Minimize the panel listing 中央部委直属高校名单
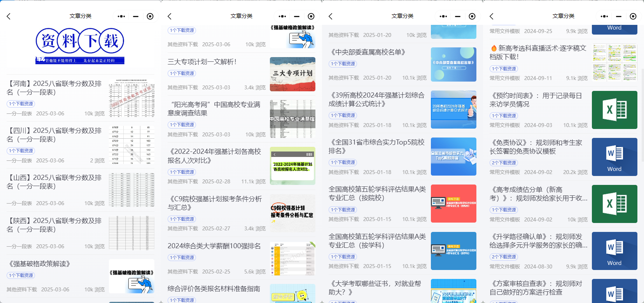 point(458,16)
